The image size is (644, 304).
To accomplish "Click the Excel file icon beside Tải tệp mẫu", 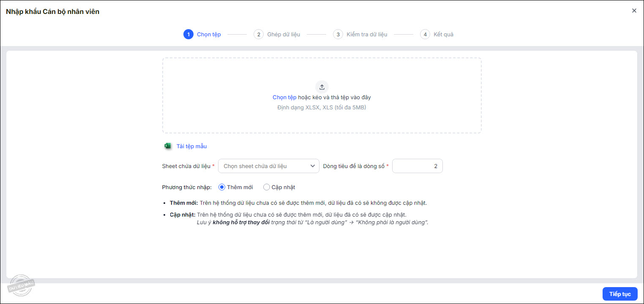I will [x=168, y=146].
